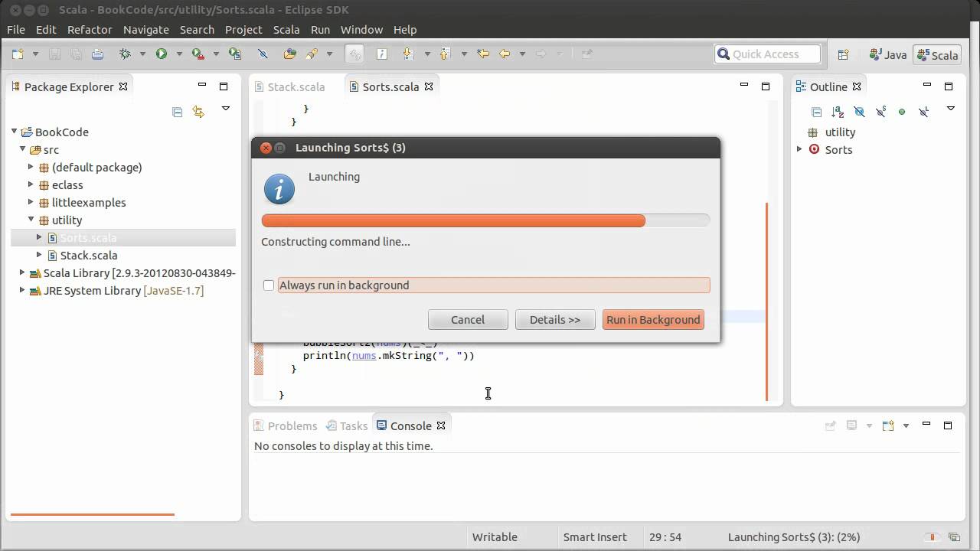Expand the JRE System Library node
Viewport: 980px width, 551px height.
point(22,290)
